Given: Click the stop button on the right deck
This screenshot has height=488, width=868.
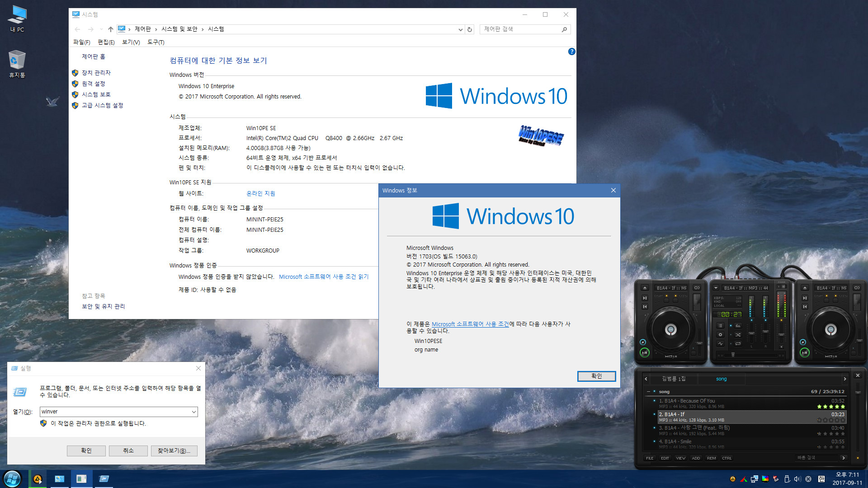Looking at the screenshot, I should pyautogui.click(x=803, y=342).
